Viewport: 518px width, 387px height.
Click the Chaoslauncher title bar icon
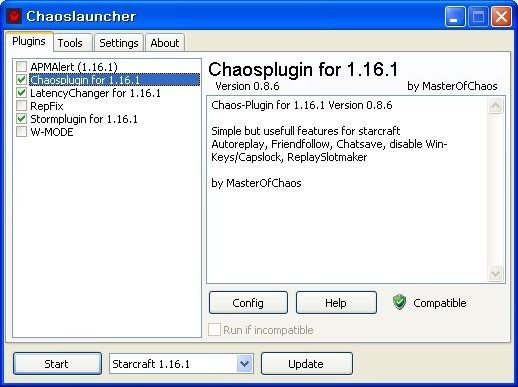tap(14, 16)
